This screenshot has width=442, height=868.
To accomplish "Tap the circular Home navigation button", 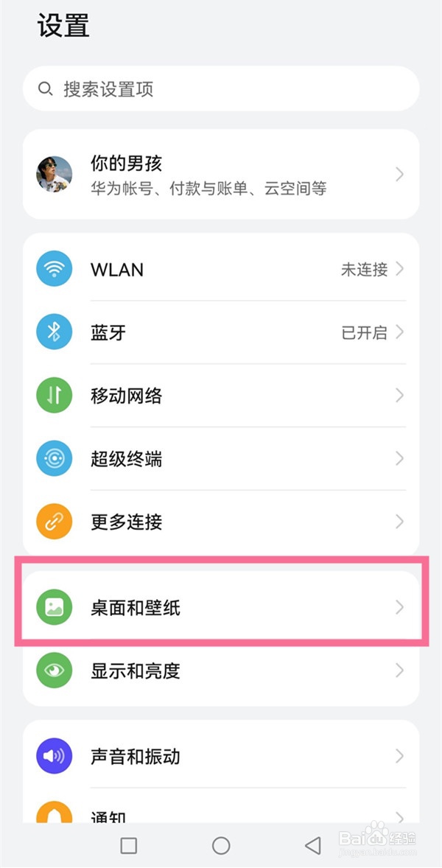I will [221, 845].
